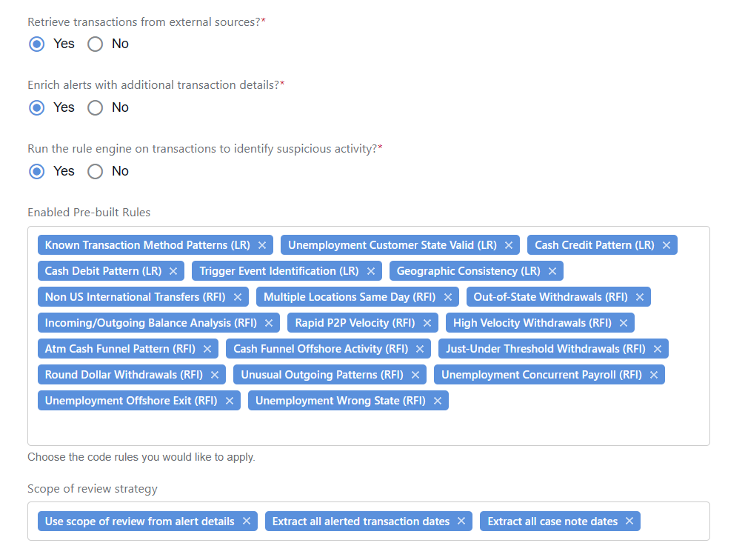This screenshot has height=560, width=745.
Task: Remove Unemployment Wrong State (RFI) tag
Action: [x=438, y=401]
